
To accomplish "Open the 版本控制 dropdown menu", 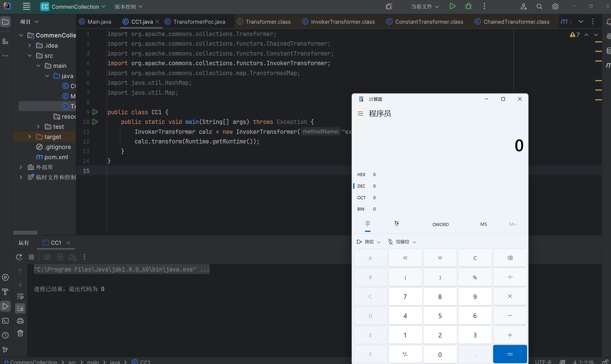I will point(128,7).
